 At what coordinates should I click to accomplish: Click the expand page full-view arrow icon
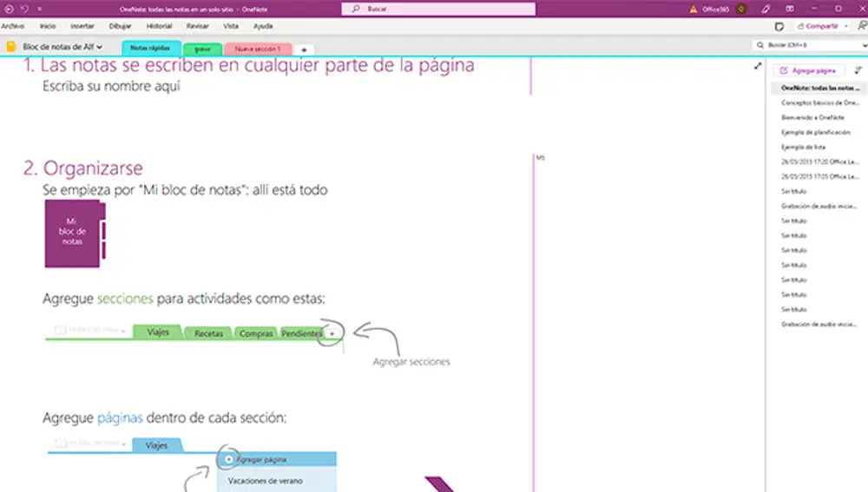click(x=758, y=67)
